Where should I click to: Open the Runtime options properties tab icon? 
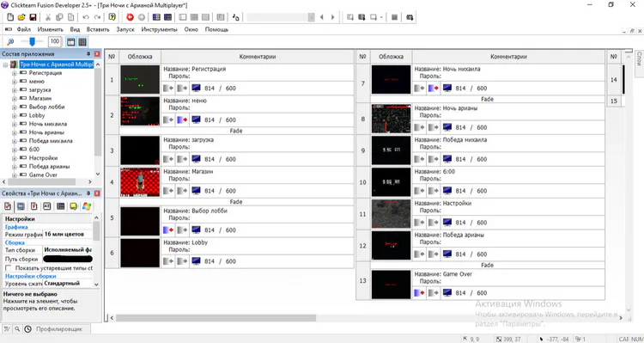coord(34,206)
